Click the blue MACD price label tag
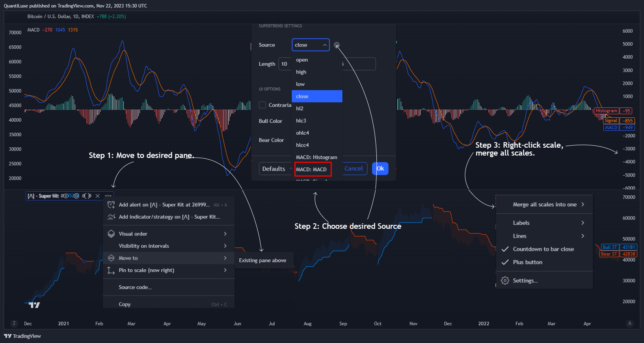Screen dimensions: 644x343 click(x=611, y=127)
